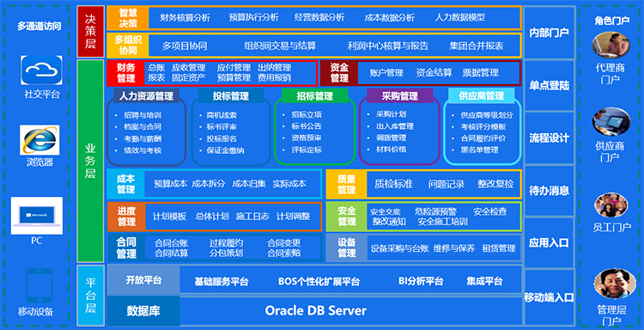
Task: Click the 移动设备 phone icon
Action: (x=39, y=285)
